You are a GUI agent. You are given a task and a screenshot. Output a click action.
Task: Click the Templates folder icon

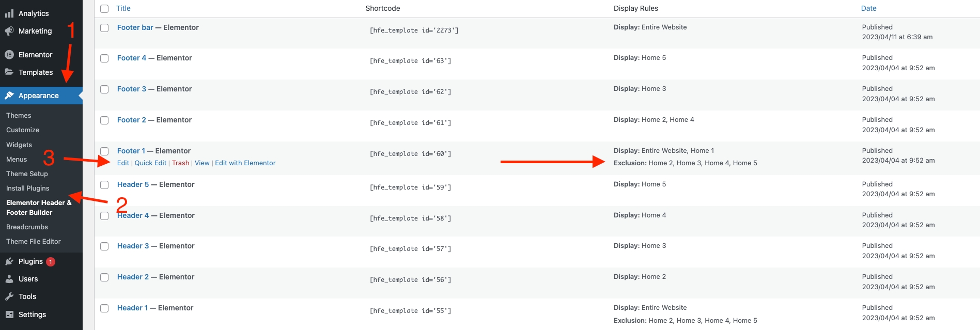9,72
